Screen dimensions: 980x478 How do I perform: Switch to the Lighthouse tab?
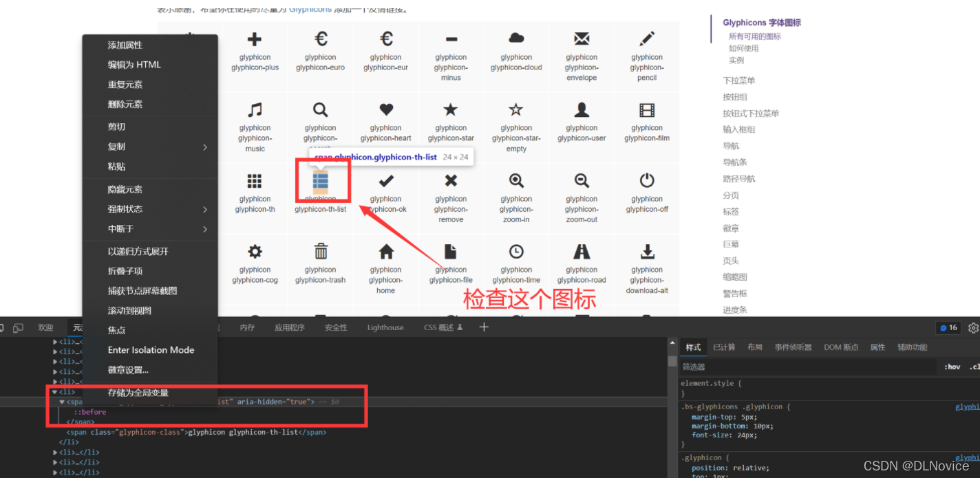click(x=385, y=328)
